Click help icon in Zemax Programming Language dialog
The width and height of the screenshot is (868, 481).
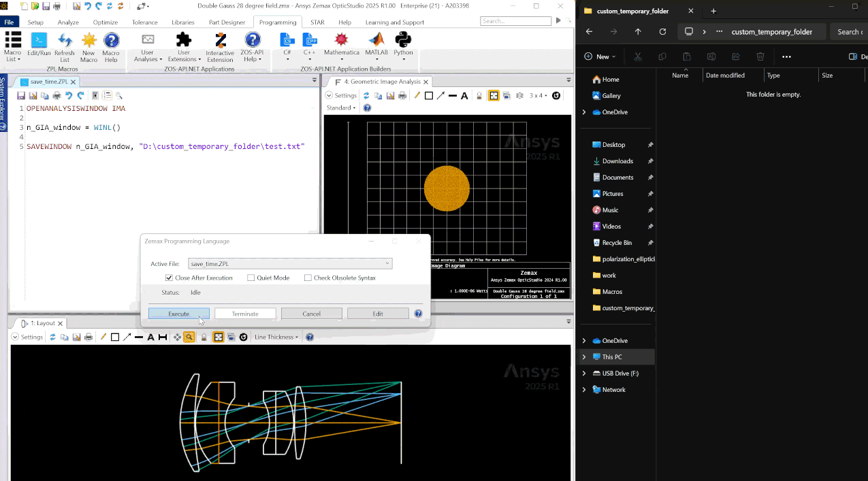pyautogui.click(x=418, y=314)
